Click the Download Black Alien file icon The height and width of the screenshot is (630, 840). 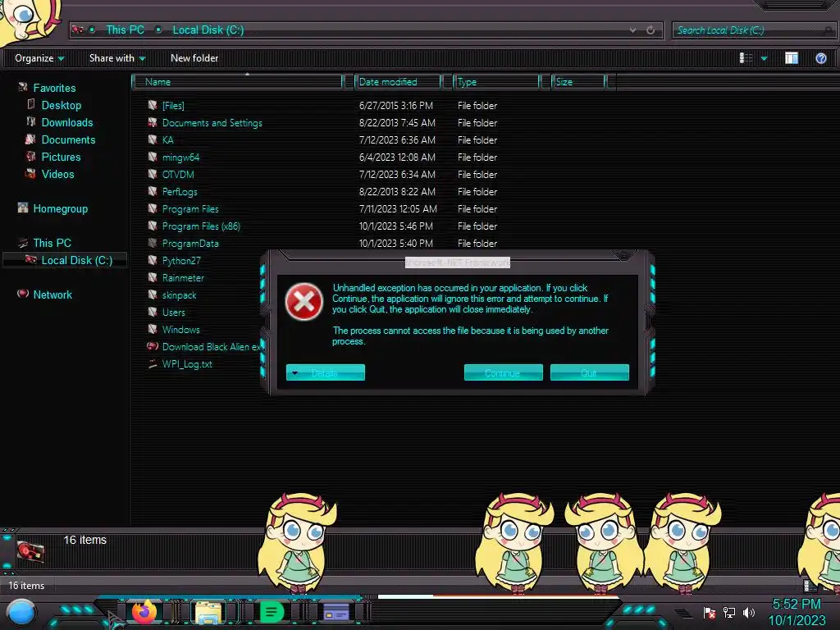click(x=153, y=347)
